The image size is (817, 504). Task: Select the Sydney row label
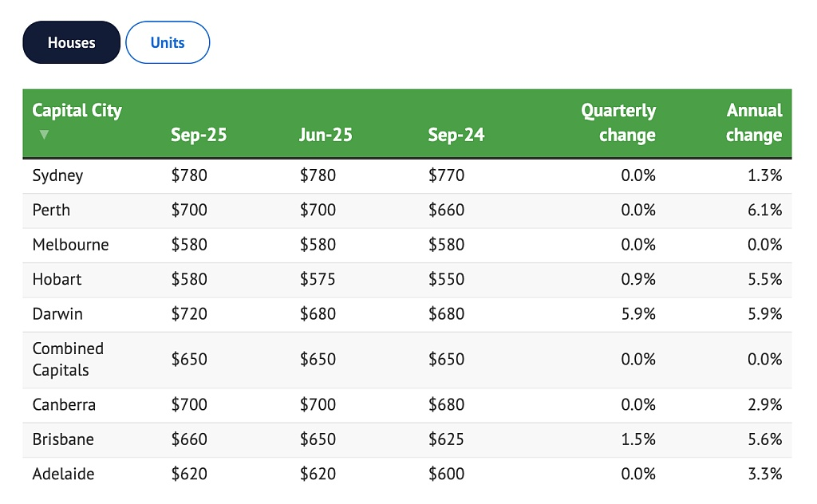(x=57, y=175)
